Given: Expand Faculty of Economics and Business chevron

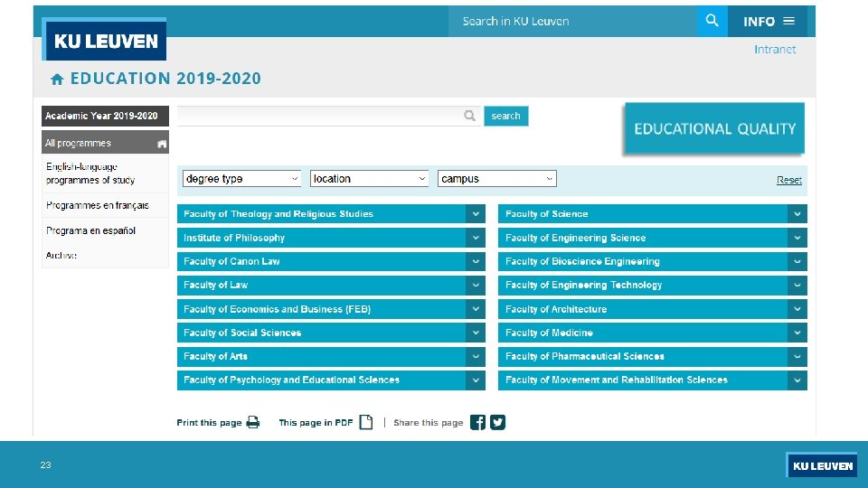Looking at the screenshot, I should (476, 309).
